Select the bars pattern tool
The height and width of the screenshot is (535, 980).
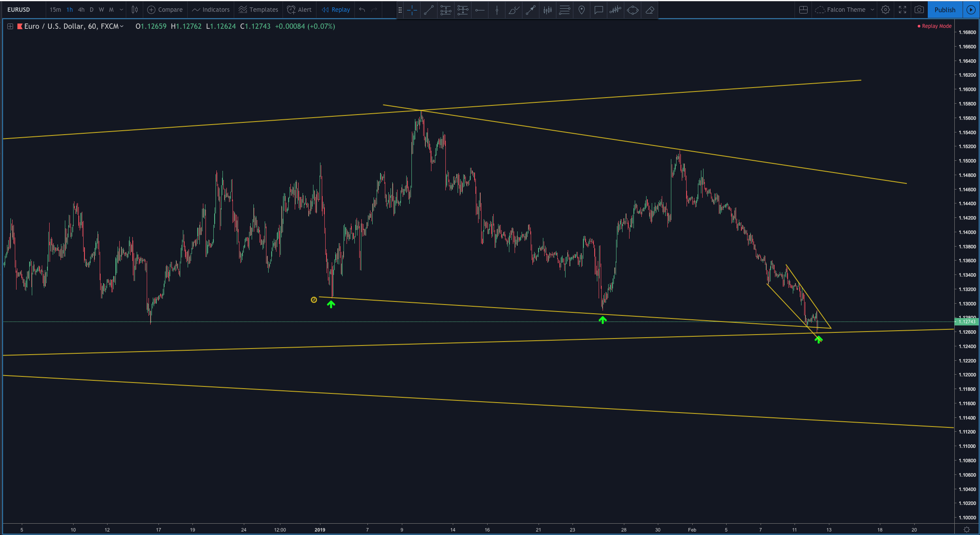point(548,10)
